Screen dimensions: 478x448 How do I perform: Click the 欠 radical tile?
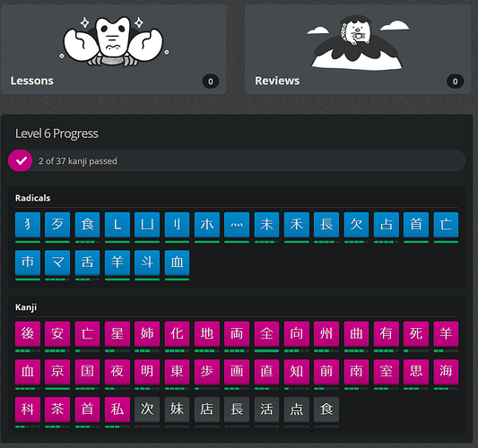point(356,225)
